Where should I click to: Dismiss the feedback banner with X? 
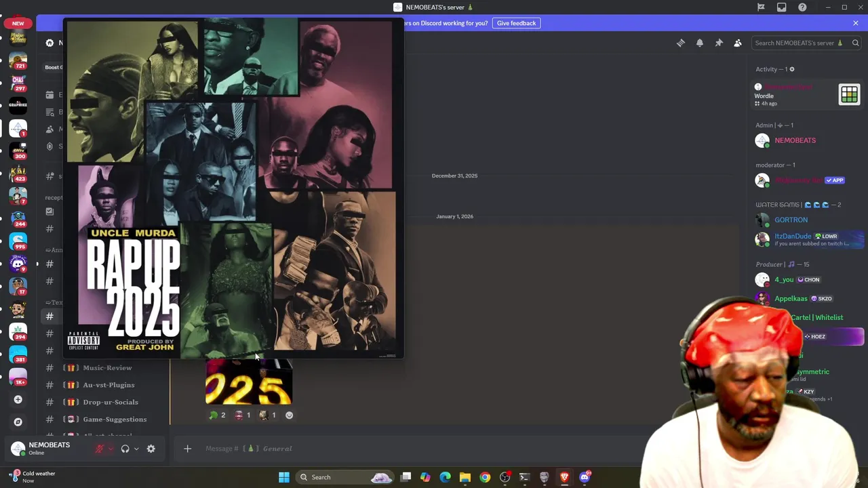[856, 23]
